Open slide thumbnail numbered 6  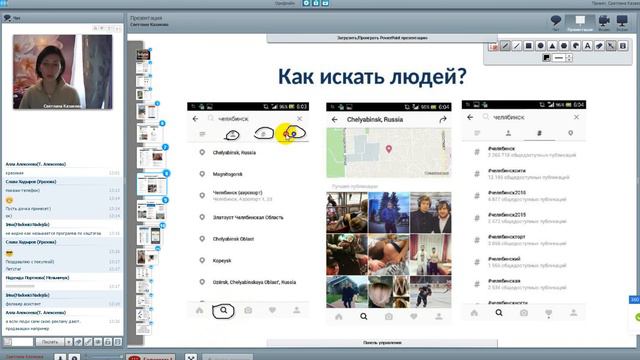pyautogui.click(x=150, y=133)
